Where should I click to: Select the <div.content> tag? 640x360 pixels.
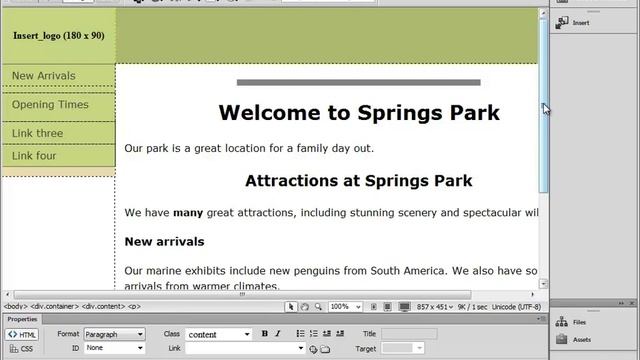point(103,306)
